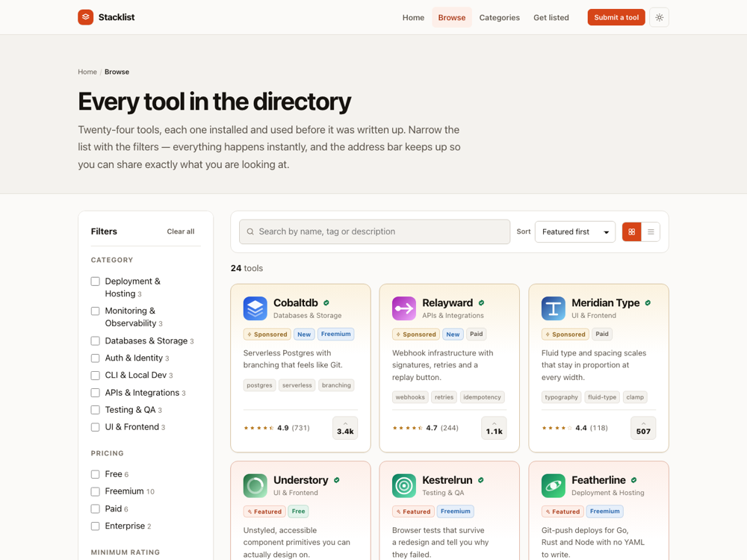Image resolution: width=747 pixels, height=560 pixels.
Task: Check Freemium pricing filter
Action: (x=96, y=491)
